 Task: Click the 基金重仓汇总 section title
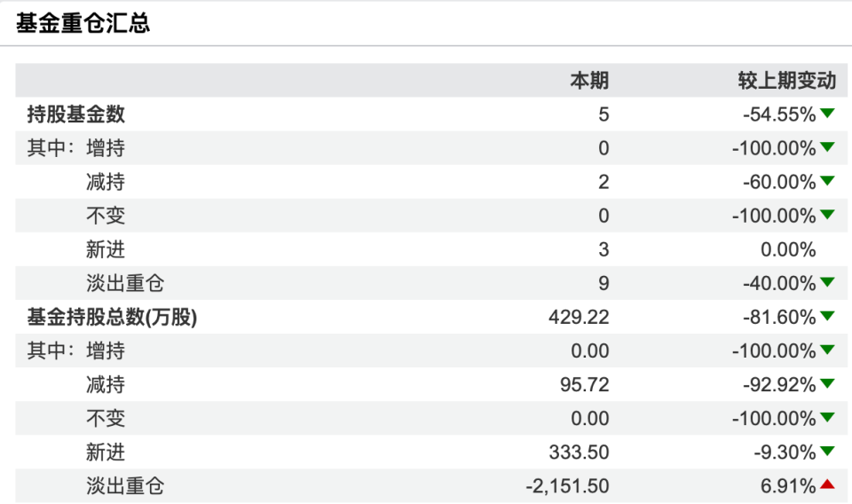coord(83,24)
